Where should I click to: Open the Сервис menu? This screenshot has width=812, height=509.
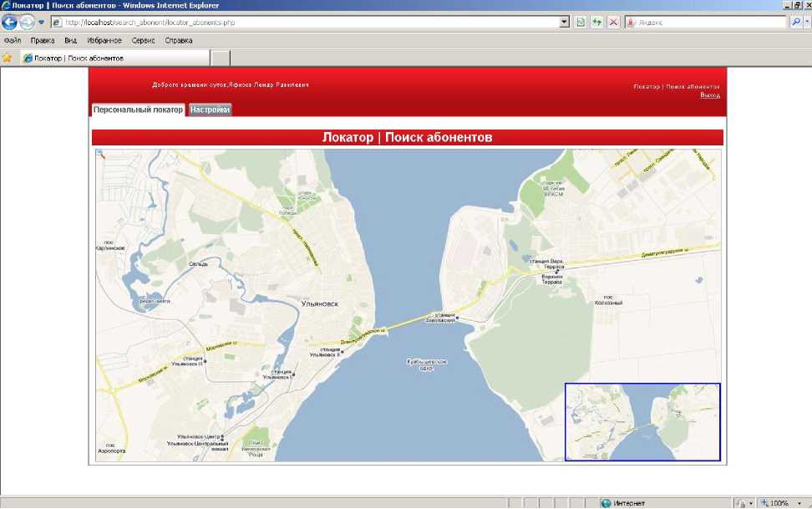point(143,40)
